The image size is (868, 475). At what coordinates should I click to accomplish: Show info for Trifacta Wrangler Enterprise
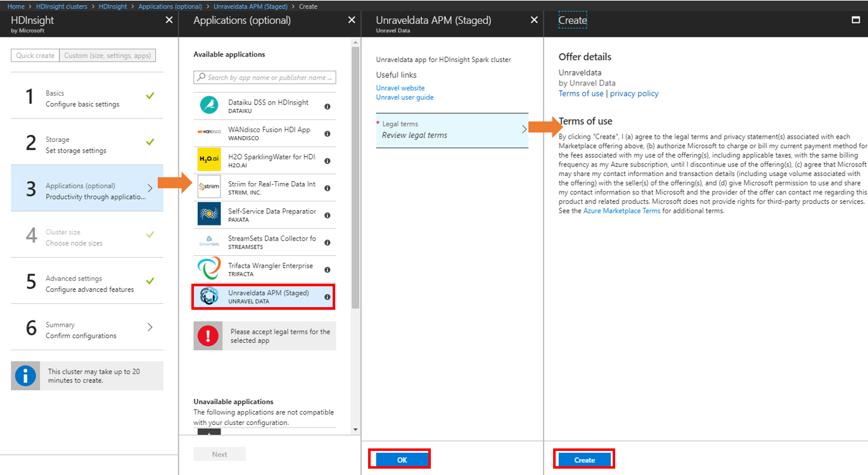328,270
